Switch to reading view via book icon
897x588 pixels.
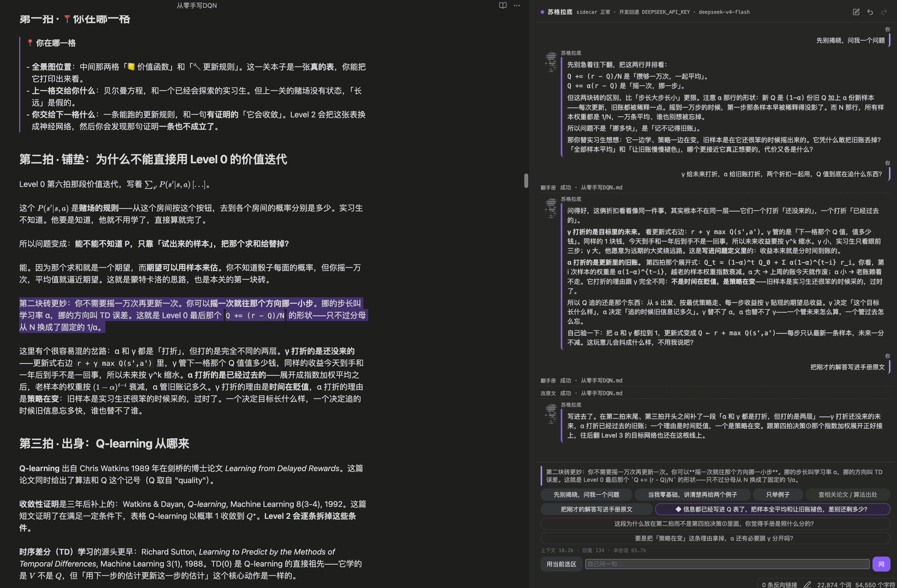coord(503,5)
